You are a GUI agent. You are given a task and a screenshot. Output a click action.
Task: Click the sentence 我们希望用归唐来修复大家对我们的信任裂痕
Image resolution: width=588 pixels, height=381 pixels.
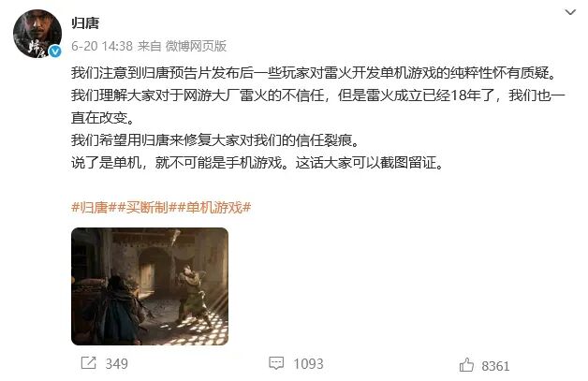tap(212, 140)
